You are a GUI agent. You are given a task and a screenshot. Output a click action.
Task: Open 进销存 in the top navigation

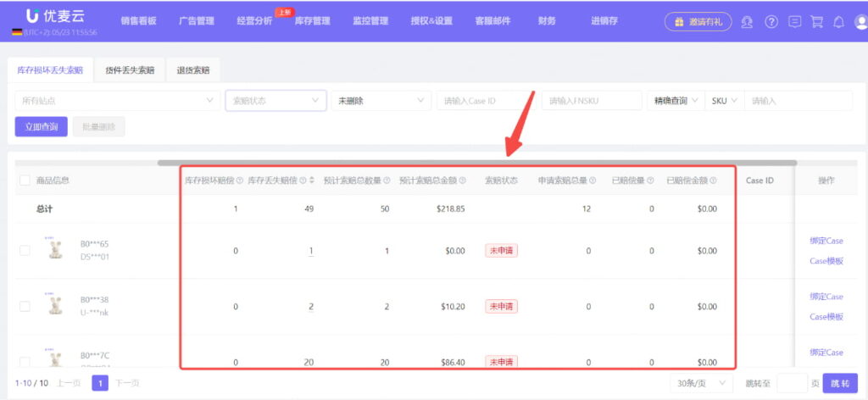(x=604, y=21)
